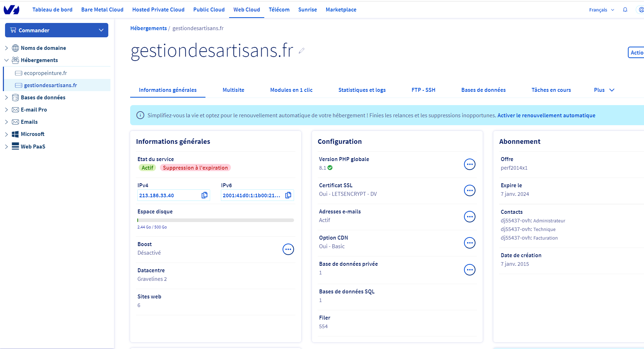Collapse the Hébergements tree section
The height and width of the screenshot is (349, 644).
click(x=6, y=60)
